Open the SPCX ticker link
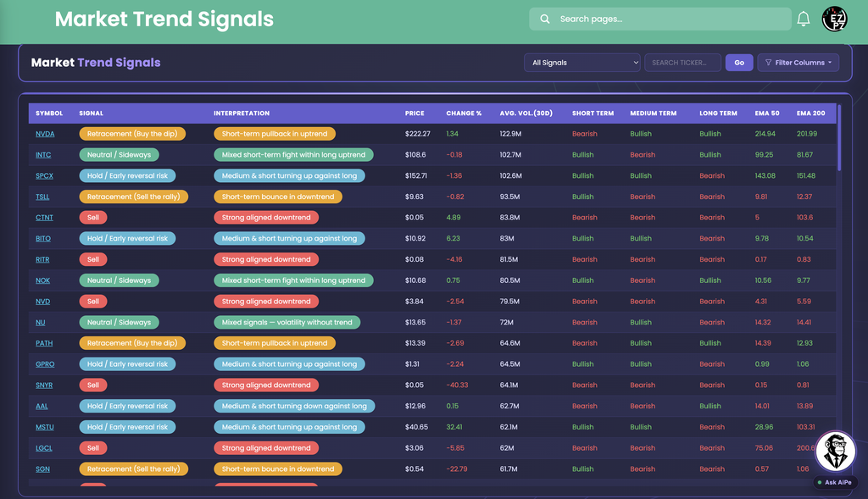 tap(44, 176)
